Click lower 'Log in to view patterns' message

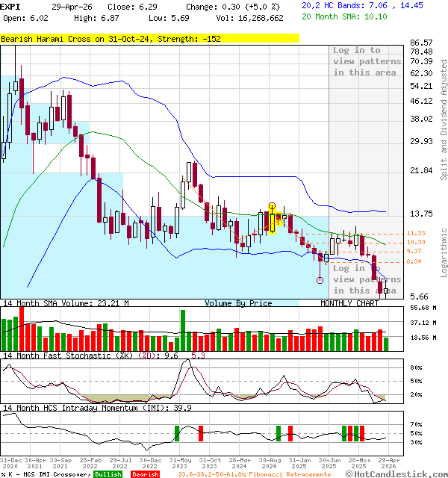click(x=365, y=279)
